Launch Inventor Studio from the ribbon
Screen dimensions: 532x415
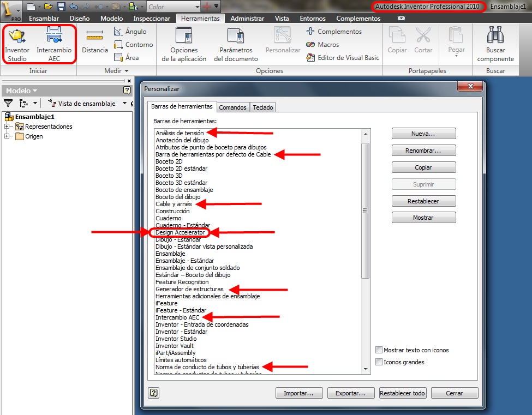click(17, 44)
